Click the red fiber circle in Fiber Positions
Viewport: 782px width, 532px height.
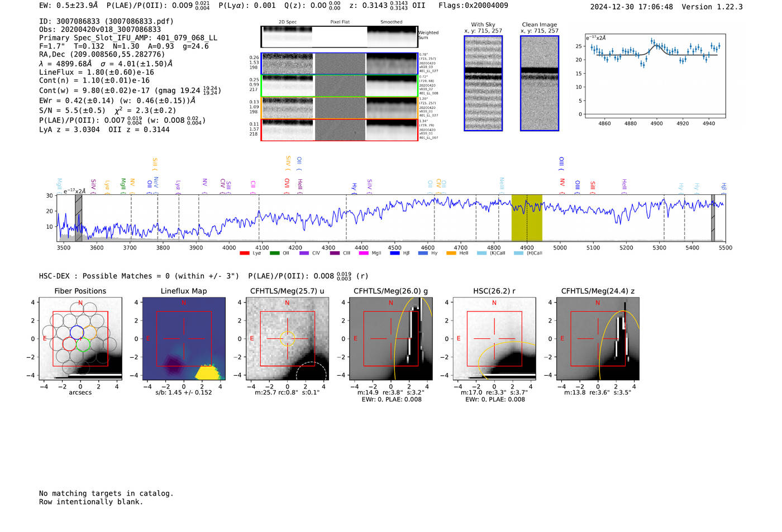pos(69,344)
